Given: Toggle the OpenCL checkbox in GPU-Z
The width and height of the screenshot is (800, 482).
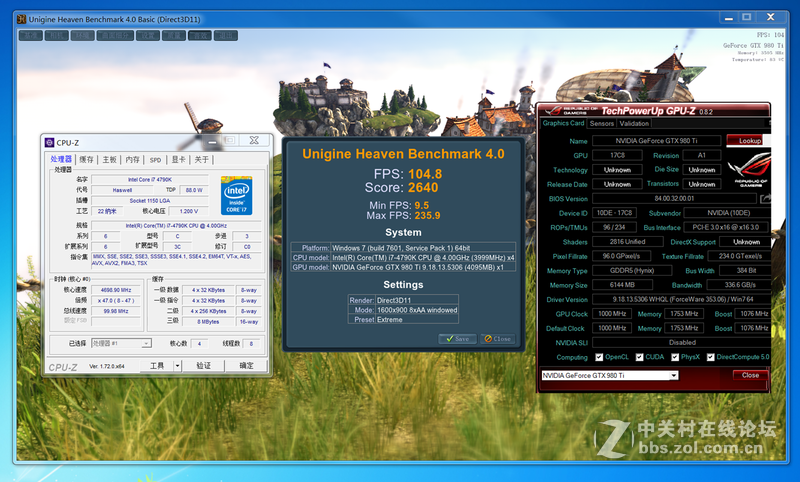Looking at the screenshot, I should tap(599, 357).
